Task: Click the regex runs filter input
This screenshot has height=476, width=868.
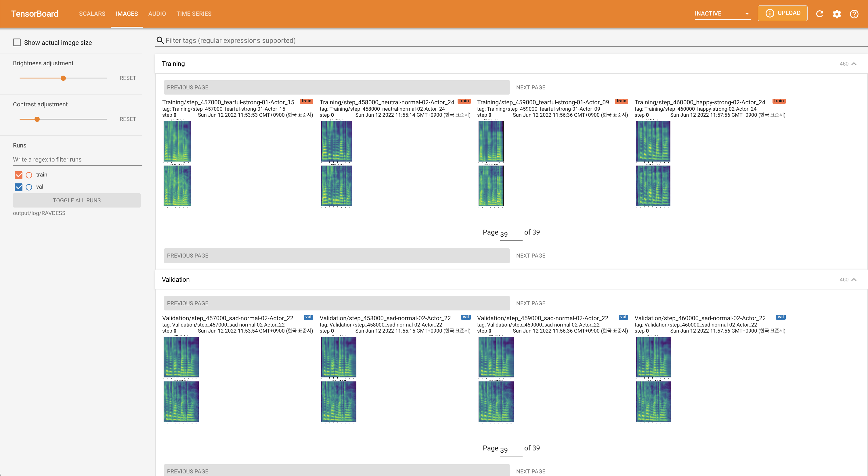Action: [x=77, y=159]
